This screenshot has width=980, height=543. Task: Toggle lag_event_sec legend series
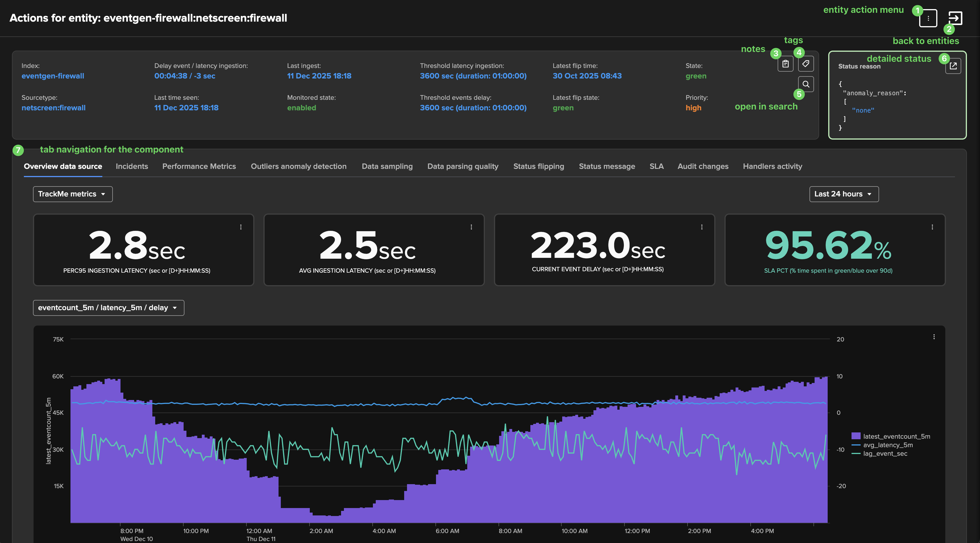click(x=885, y=453)
